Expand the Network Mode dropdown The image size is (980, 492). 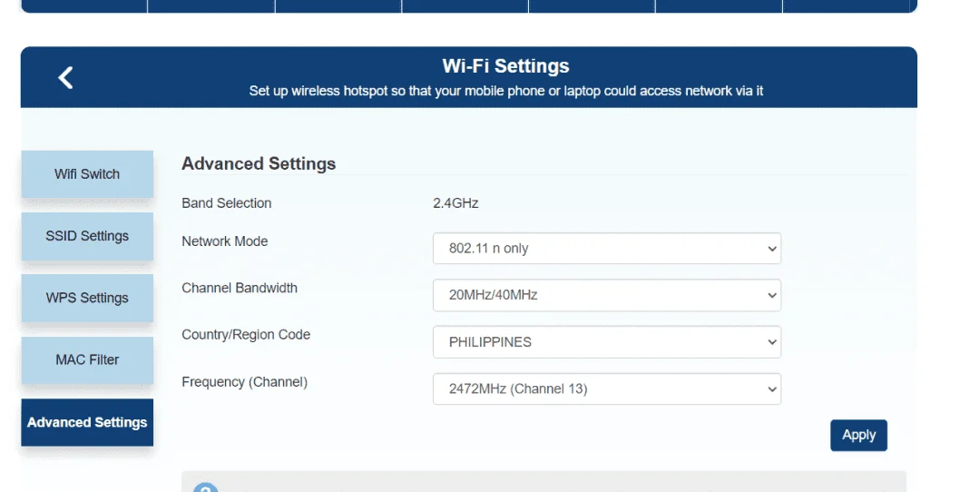point(607,248)
